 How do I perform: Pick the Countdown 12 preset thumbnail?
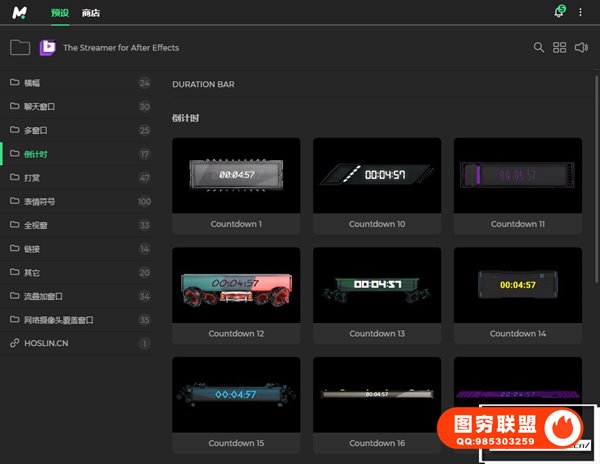(236, 285)
